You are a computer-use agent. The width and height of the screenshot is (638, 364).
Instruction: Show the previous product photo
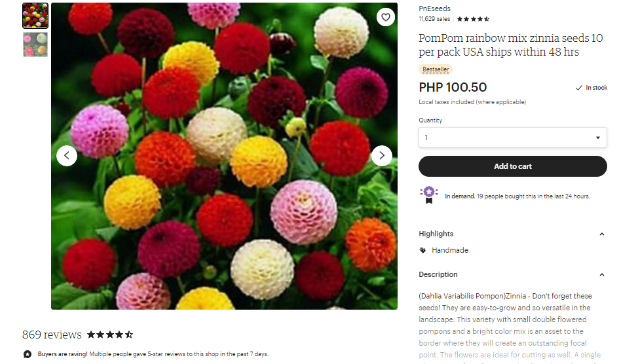(x=67, y=156)
